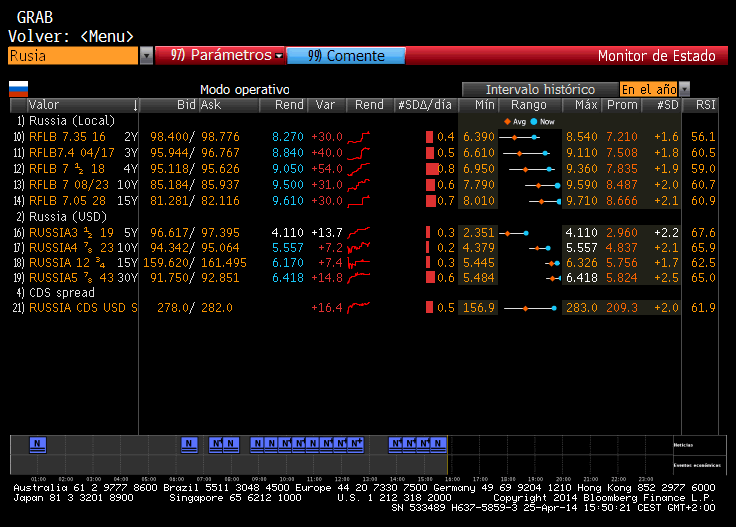Click the yield value 8.270

coord(288,137)
